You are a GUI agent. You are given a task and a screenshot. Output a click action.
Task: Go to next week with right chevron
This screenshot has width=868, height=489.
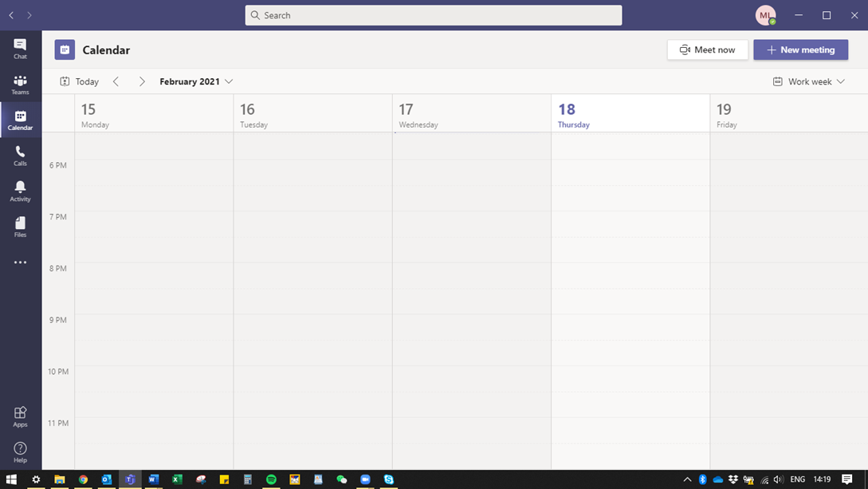point(142,81)
